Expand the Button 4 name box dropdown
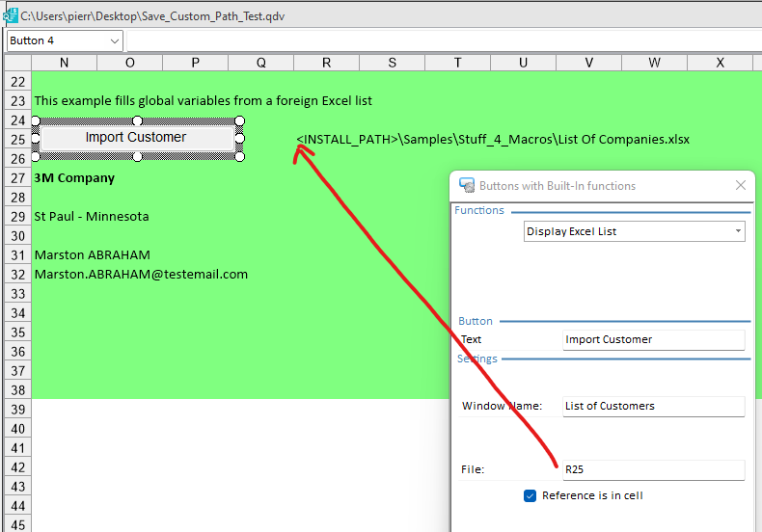 (115, 40)
